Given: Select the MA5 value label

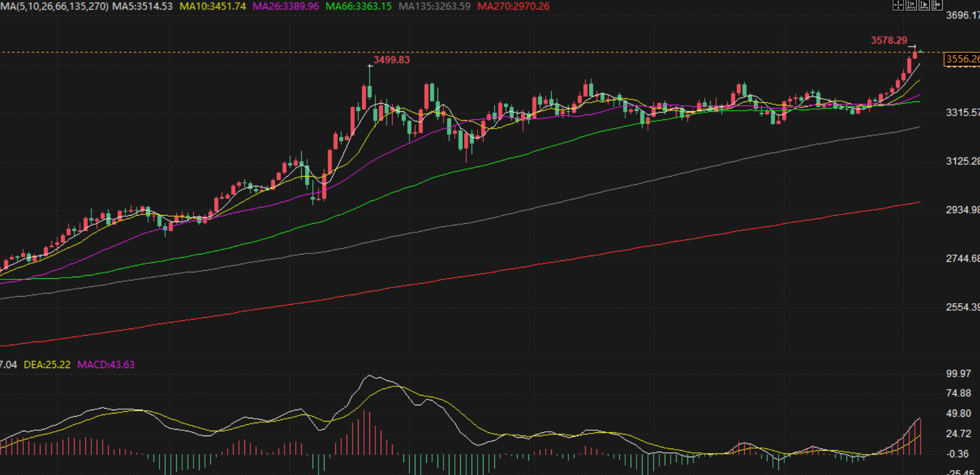Looking at the screenshot, I should (142, 6).
